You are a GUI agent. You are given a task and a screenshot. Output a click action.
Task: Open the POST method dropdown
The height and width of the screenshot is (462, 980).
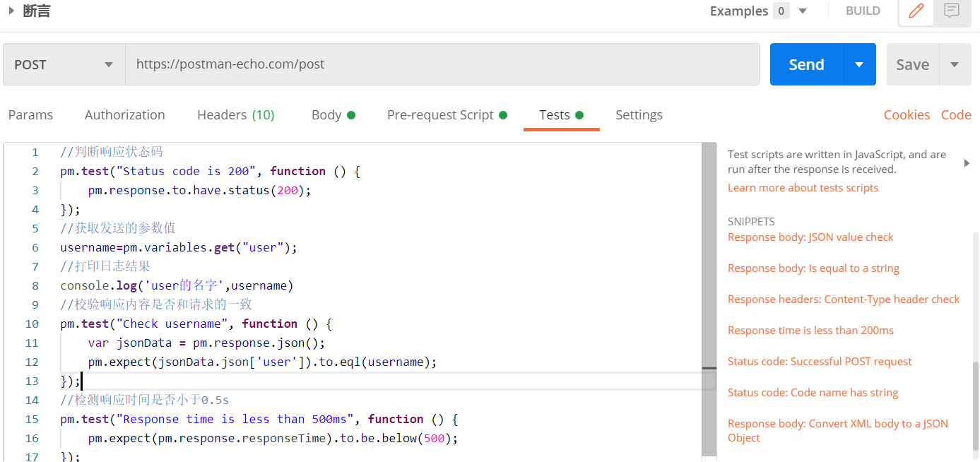pyautogui.click(x=64, y=64)
